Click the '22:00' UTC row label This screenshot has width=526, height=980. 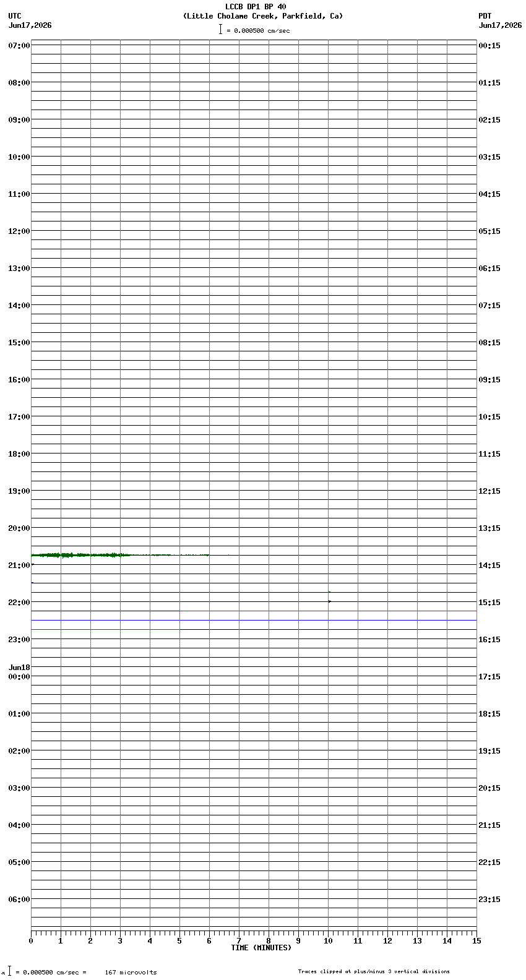click(x=19, y=603)
